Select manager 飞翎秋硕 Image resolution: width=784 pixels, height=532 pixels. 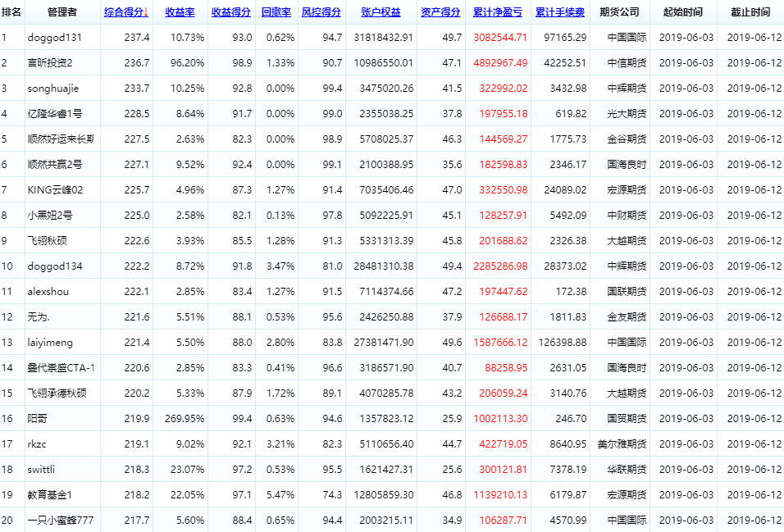47,241
